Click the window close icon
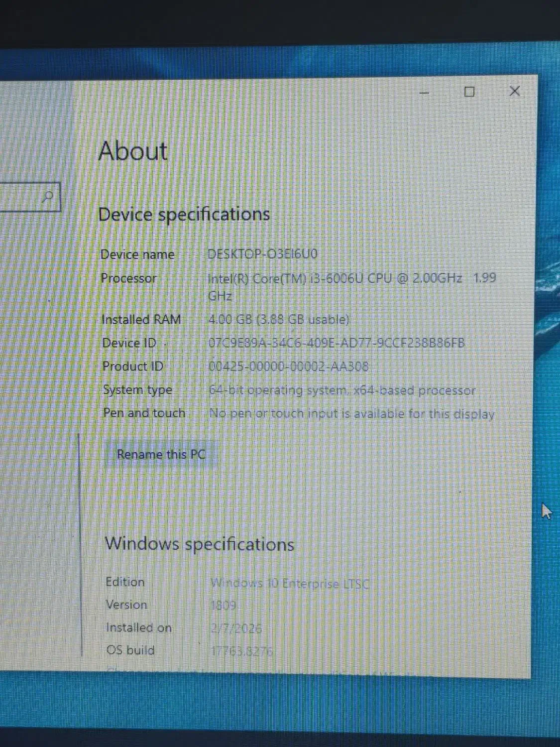Screen dimensions: 560x747 tap(515, 92)
